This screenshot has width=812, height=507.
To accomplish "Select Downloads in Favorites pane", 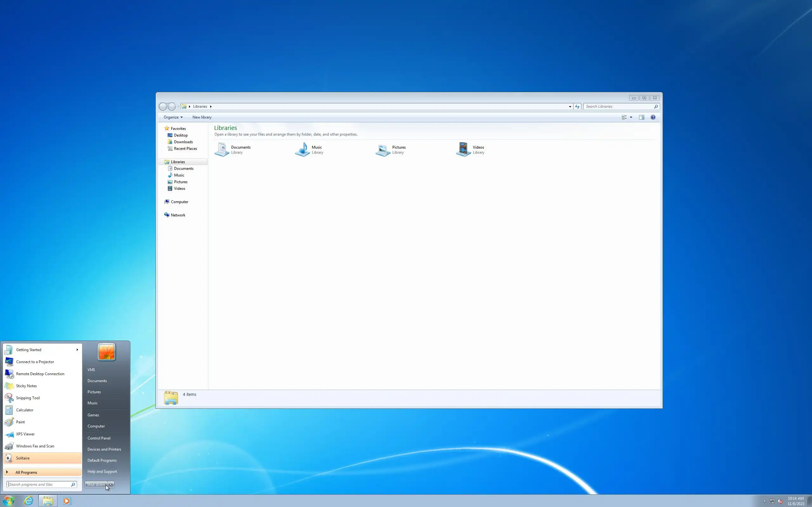I will pyautogui.click(x=183, y=142).
